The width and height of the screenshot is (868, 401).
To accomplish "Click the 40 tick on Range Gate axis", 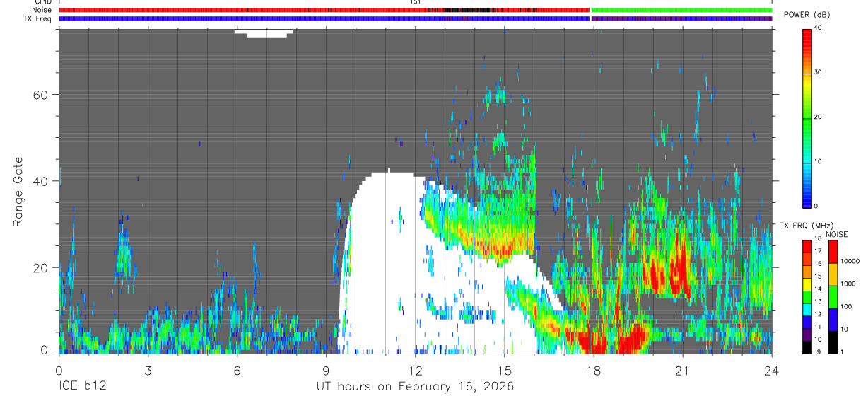I will 42,181.
